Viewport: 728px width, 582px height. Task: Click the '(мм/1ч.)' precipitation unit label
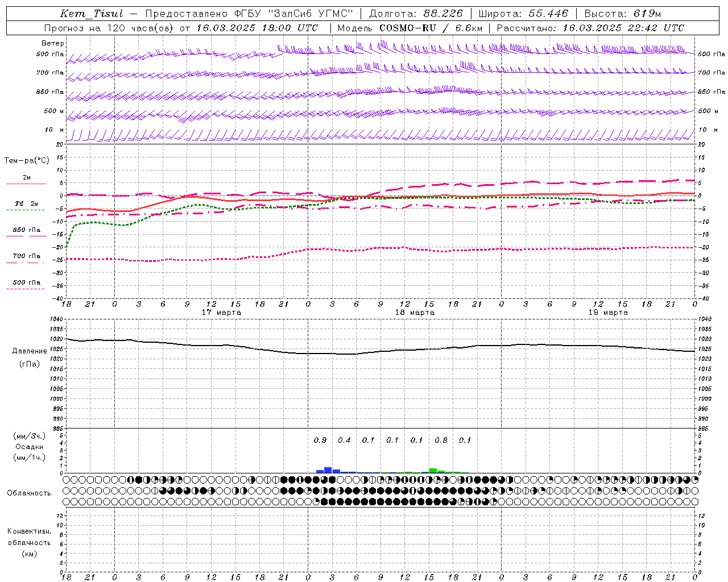point(30,458)
